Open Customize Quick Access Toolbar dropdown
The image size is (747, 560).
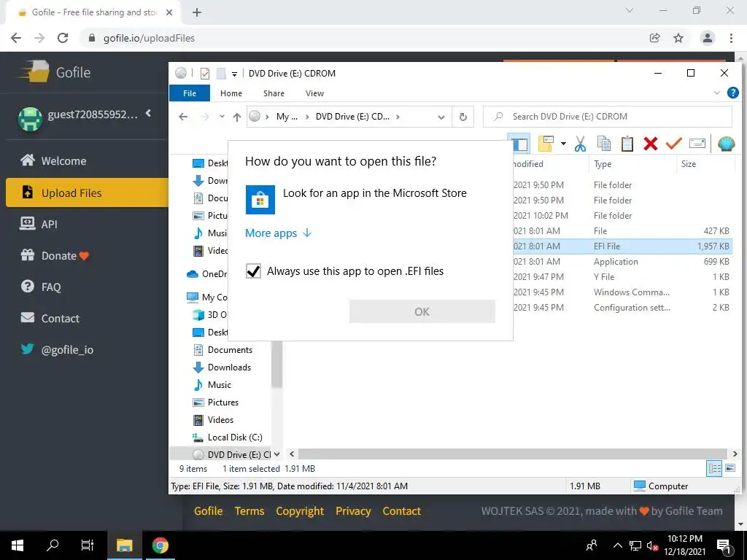(234, 74)
